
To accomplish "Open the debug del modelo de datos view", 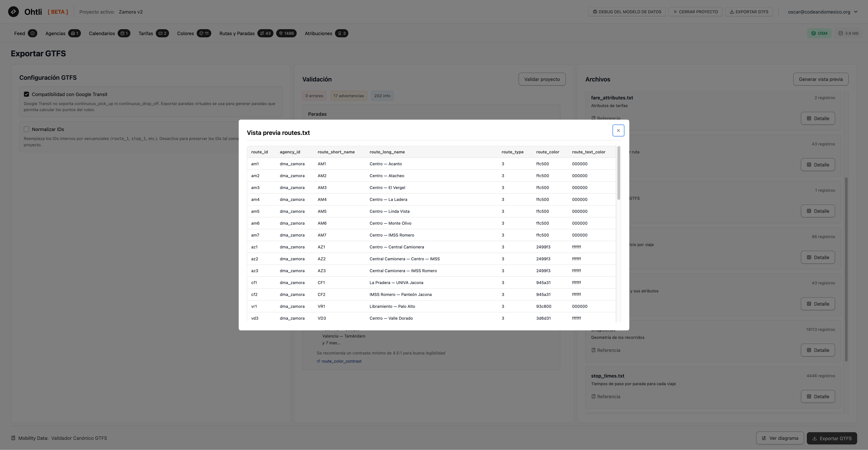I will click(627, 12).
